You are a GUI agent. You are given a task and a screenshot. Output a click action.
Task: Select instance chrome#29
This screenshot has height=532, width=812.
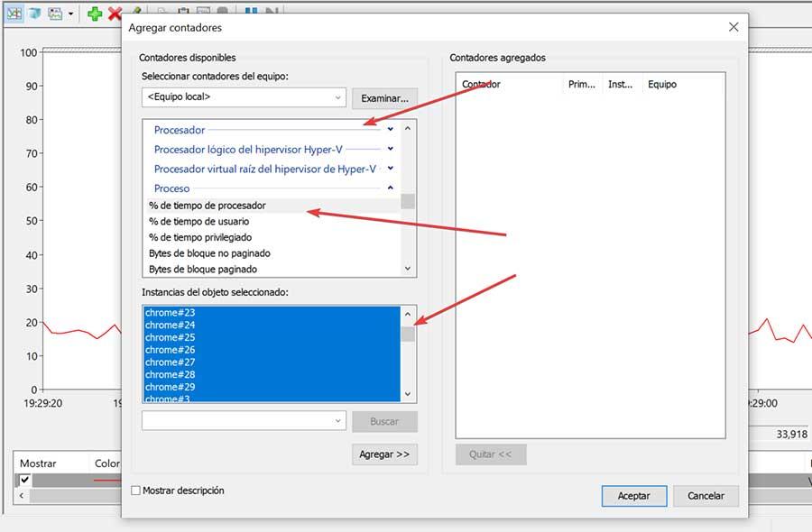(272, 387)
